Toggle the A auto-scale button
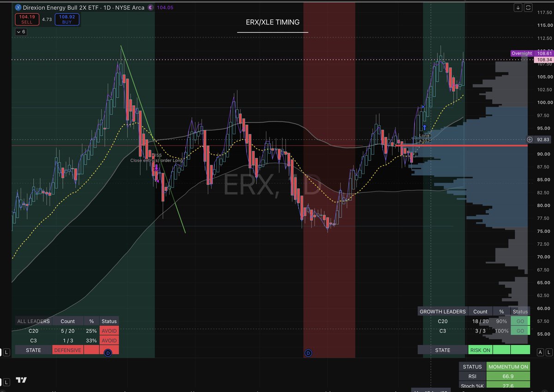 [540, 352]
